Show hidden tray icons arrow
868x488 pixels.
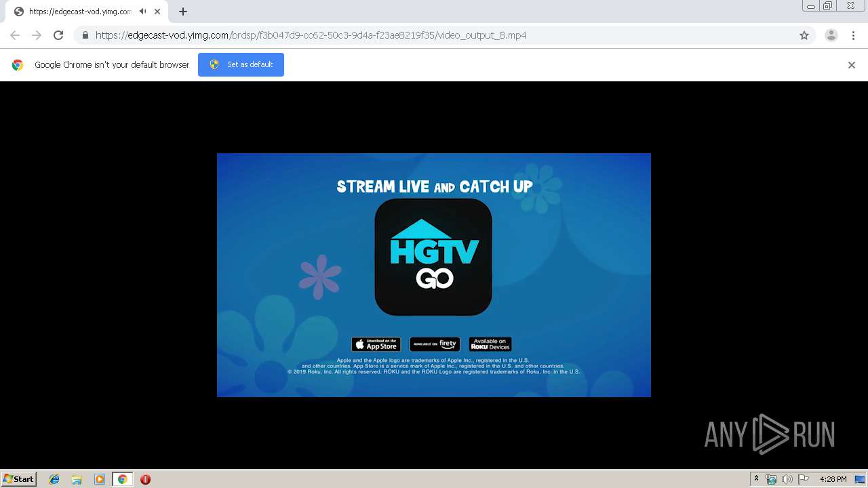(756, 479)
